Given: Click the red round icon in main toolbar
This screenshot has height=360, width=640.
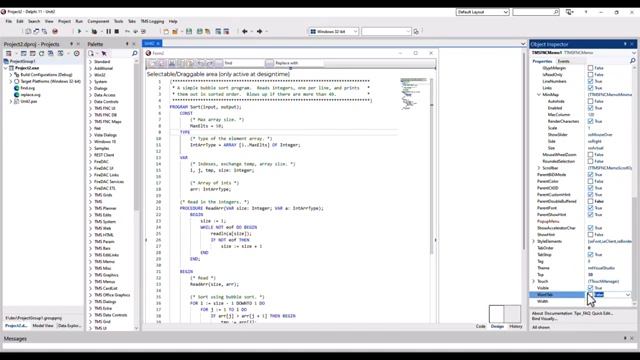Looking at the screenshot, I should tap(55, 31).
